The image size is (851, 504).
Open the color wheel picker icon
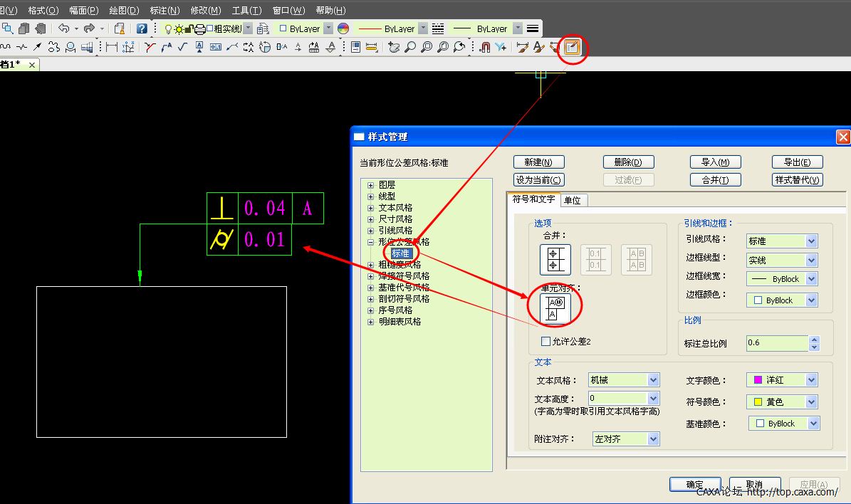point(343,28)
